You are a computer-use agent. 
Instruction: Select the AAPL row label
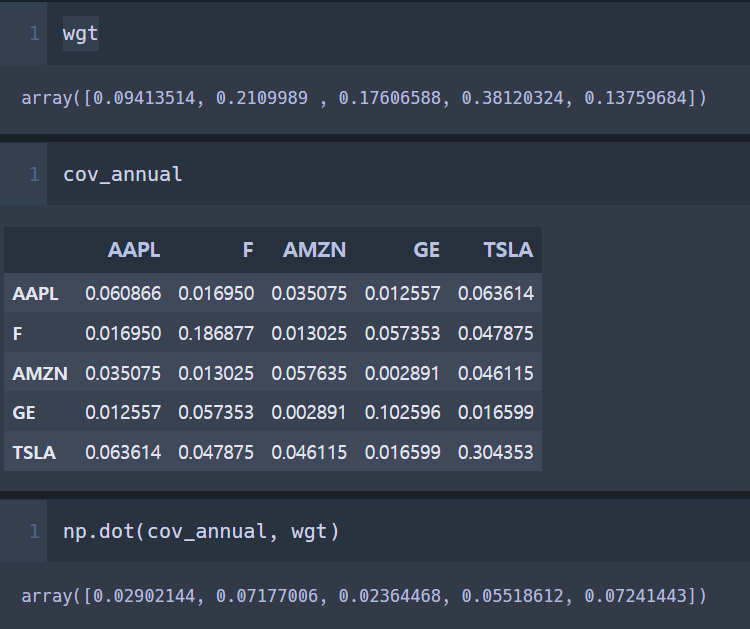[35, 294]
